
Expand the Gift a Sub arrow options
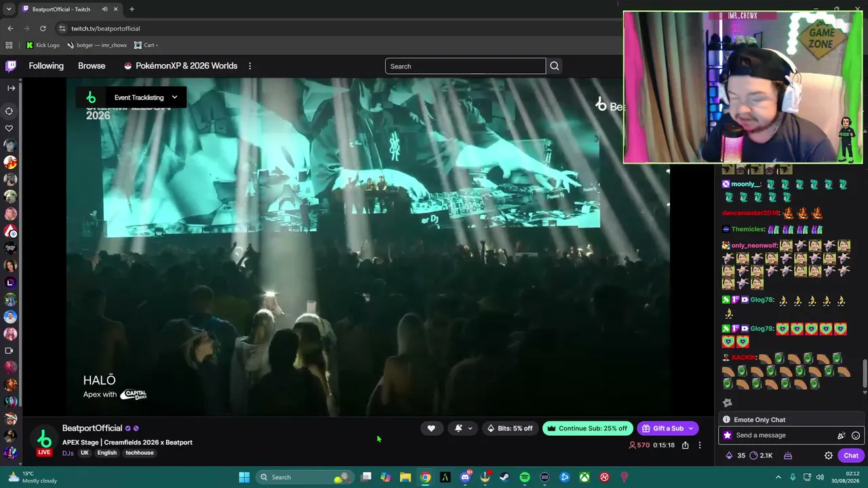[x=691, y=428]
